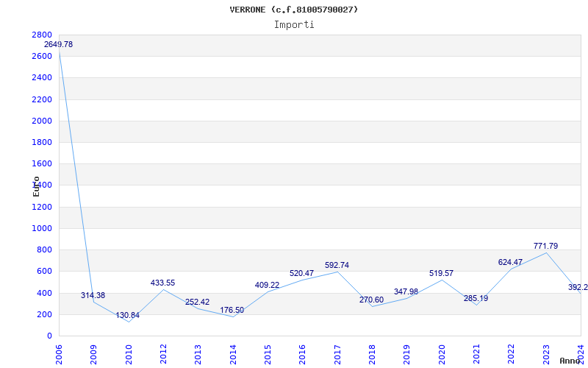Click the y-axis tick 200
The image size is (588, 368).
(x=44, y=314)
